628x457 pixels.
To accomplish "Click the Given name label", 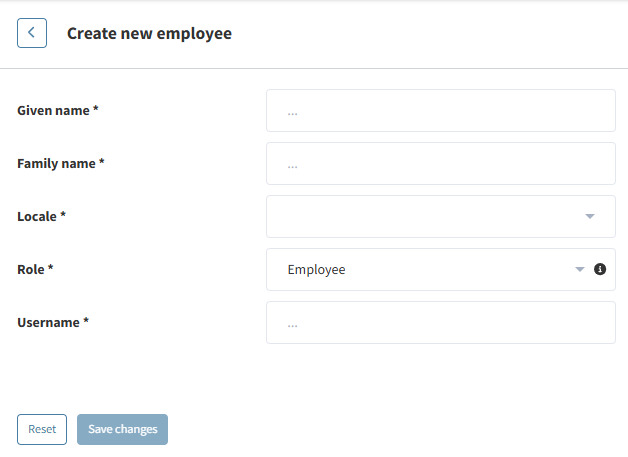I will pos(53,110).
